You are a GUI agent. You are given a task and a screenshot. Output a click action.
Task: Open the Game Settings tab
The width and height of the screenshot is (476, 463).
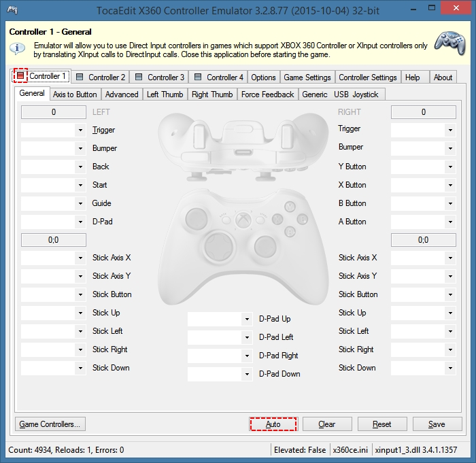(307, 77)
